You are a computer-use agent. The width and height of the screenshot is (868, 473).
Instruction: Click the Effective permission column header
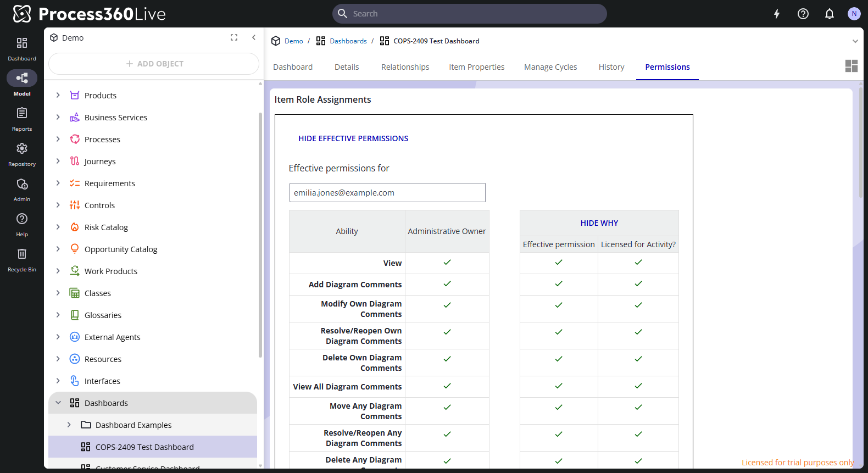coord(559,244)
